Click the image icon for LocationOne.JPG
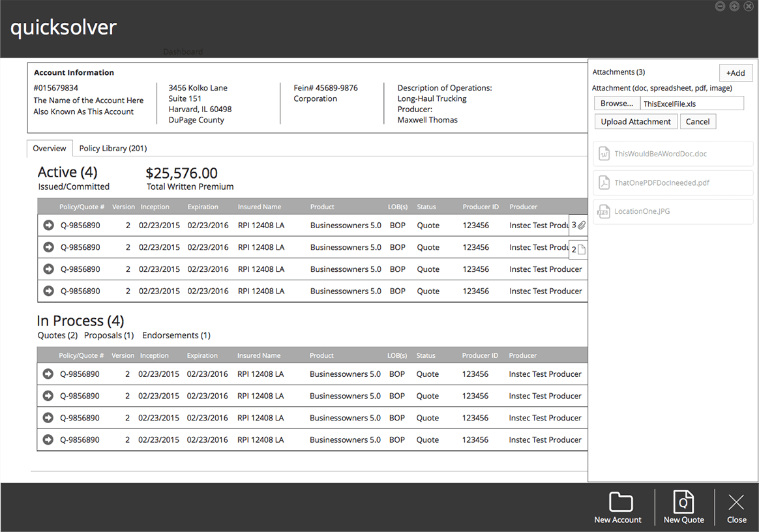This screenshot has width=759, height=532. [604, 211]
